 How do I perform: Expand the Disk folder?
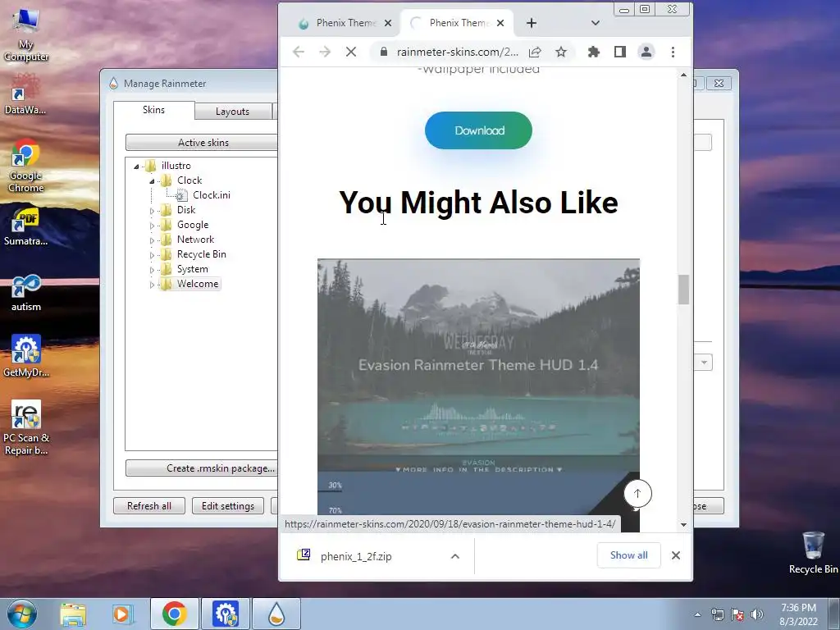coord(152,211)
